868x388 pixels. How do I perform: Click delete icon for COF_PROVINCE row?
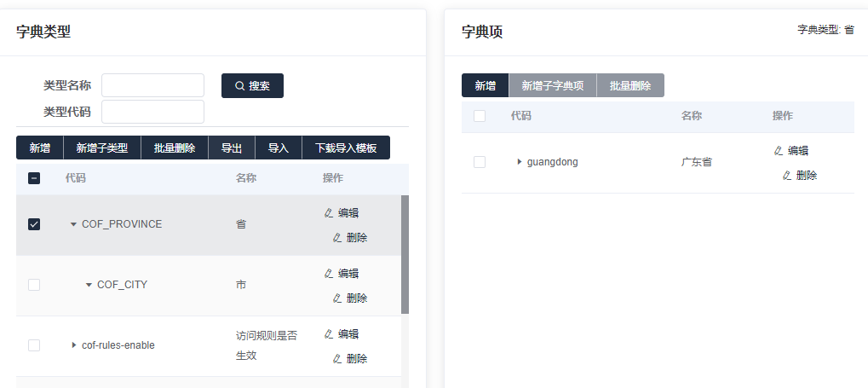pyautogui.click(x=337, y=238)
